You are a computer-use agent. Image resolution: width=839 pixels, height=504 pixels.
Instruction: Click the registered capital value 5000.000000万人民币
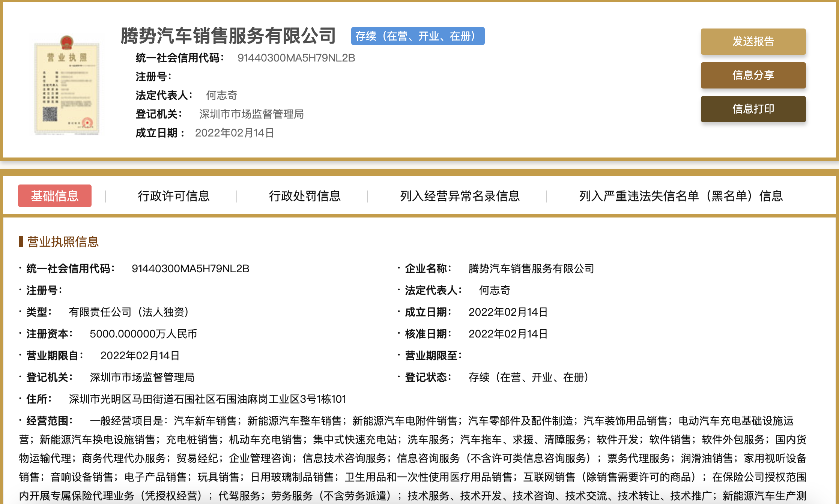point(143,334)
